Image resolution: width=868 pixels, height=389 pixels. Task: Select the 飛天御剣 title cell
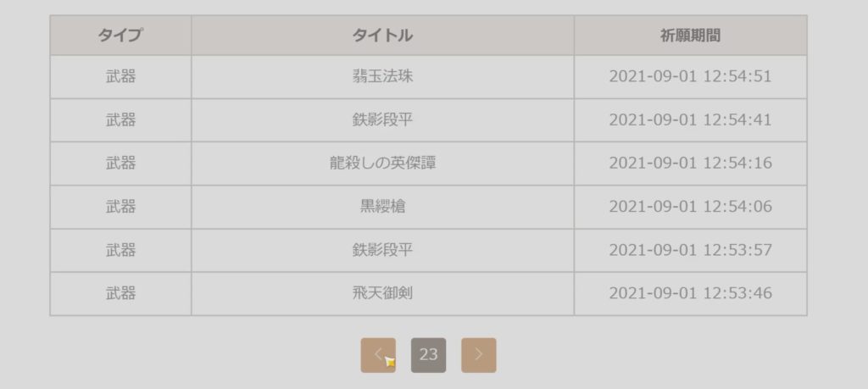click(x=382, y=293)
